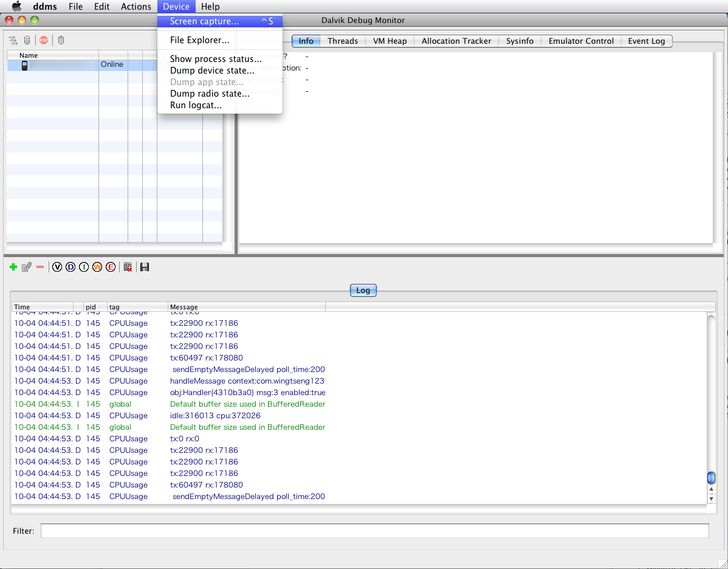Viewport: 728px width, 569px height.
Task: Click the Time column header
Action: coord(43,307)
